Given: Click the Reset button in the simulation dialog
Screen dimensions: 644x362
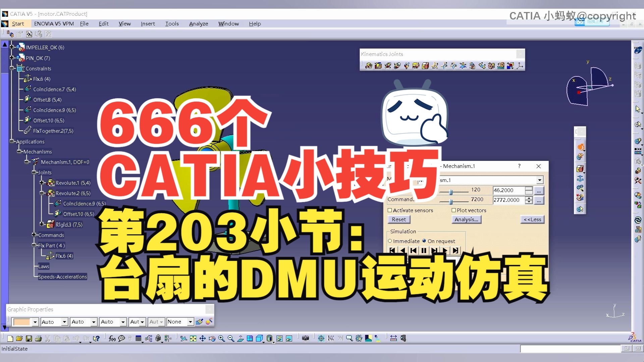Looking at the screenshot, I should pyautogui.click(x=399, y=219).
